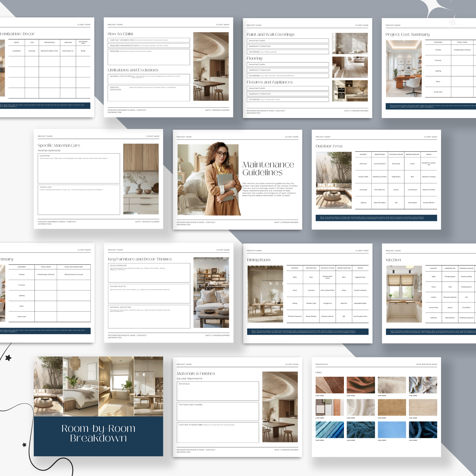Click the WARRANTY DURATION field under Flooring
Viewport: 476px width, 476px height.
[288, 70]
